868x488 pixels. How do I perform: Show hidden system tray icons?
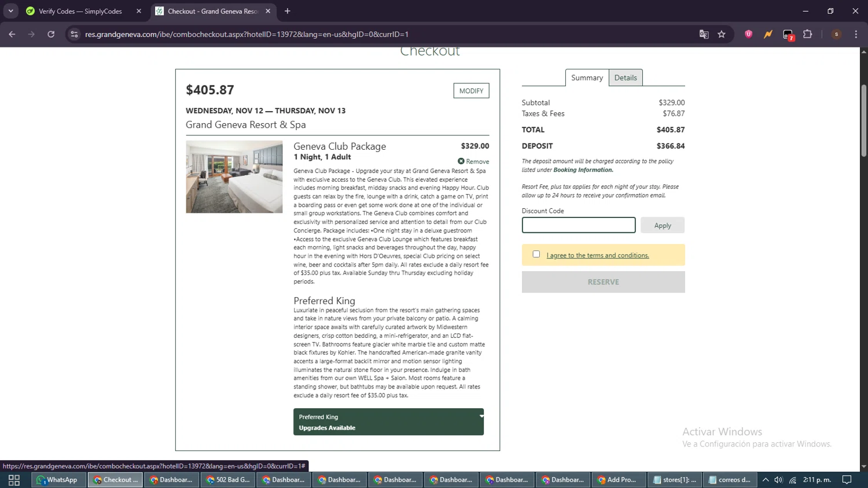point(765,480)
